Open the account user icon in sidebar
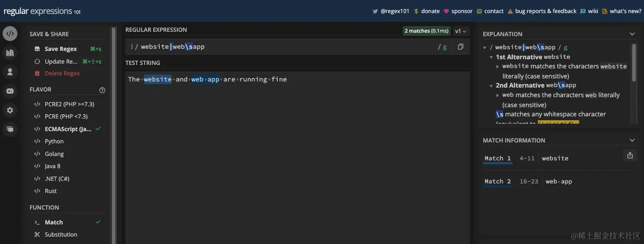This screenshot has height=244, width=644. [x=10, y=72]
